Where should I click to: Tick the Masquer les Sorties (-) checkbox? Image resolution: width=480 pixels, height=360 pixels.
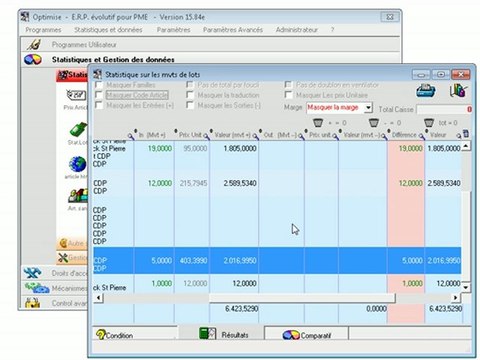[x=190, y=105]
